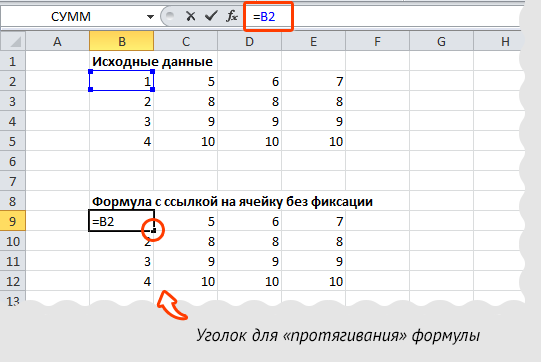Screen dimensions: 541x362
Task: Select column G header
Action: point(441,41)
